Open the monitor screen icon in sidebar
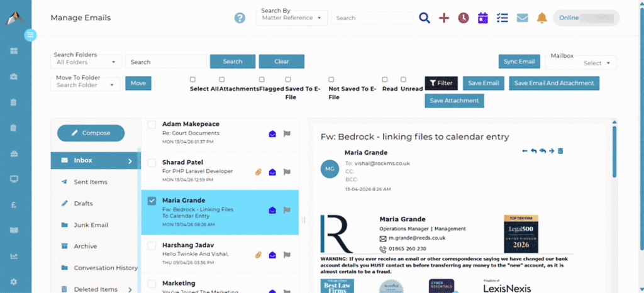 [x=14, y=179]
